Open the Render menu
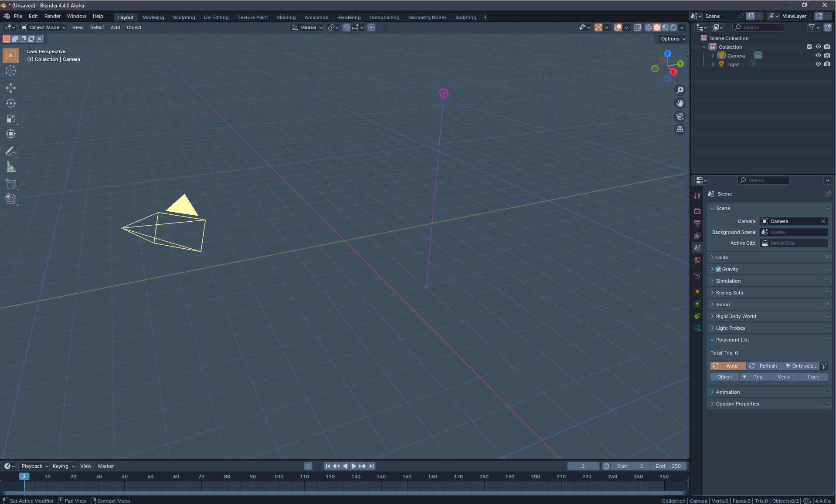 52,16
